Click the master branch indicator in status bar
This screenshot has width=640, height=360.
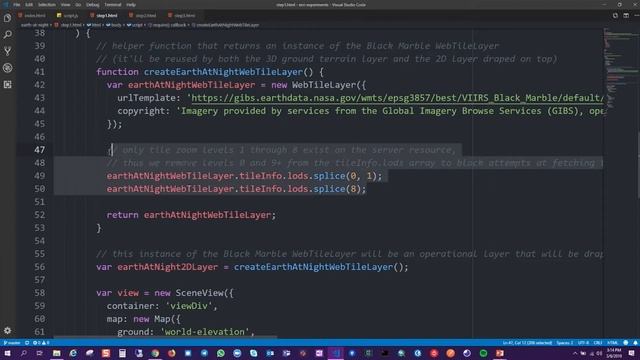pos(12,343)
